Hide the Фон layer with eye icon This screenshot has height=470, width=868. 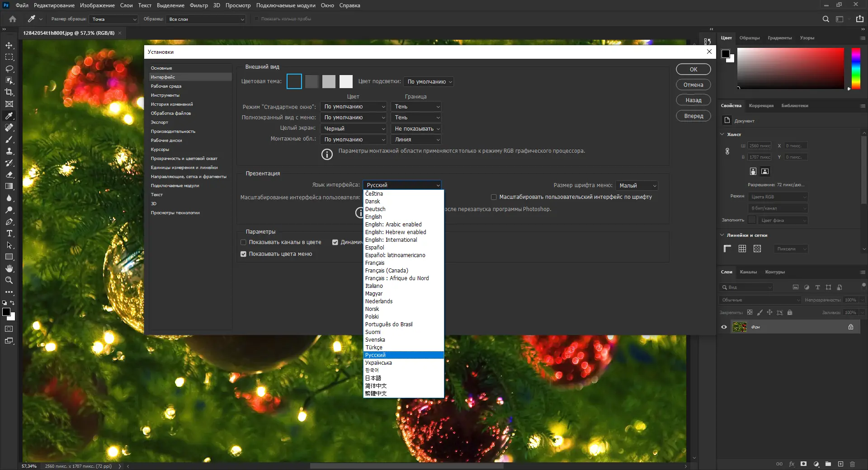(x=724, y=327)
